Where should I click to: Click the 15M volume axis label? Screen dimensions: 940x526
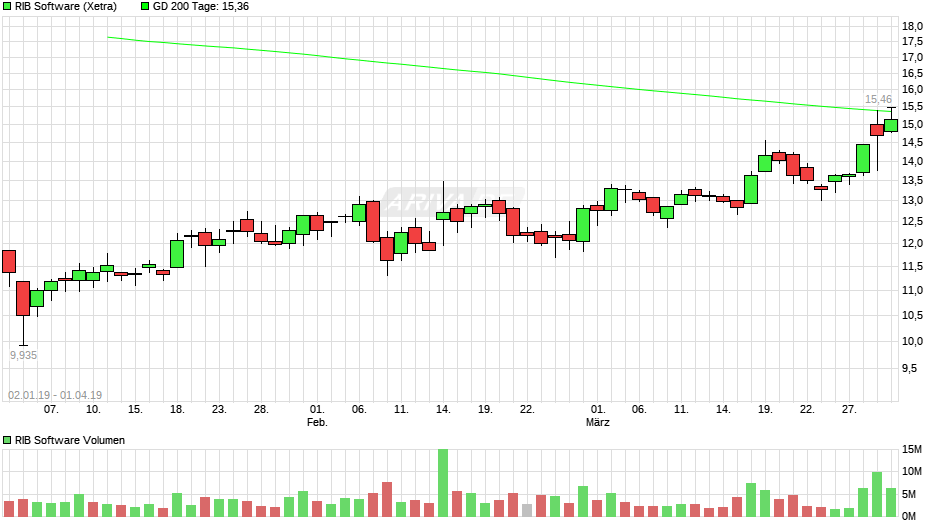point(912,449)
